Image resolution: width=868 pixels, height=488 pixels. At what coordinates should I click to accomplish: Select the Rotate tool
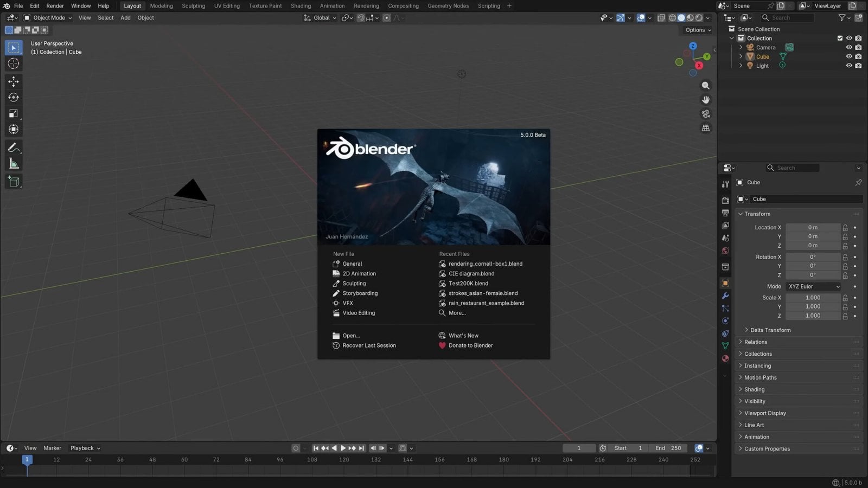13,97
